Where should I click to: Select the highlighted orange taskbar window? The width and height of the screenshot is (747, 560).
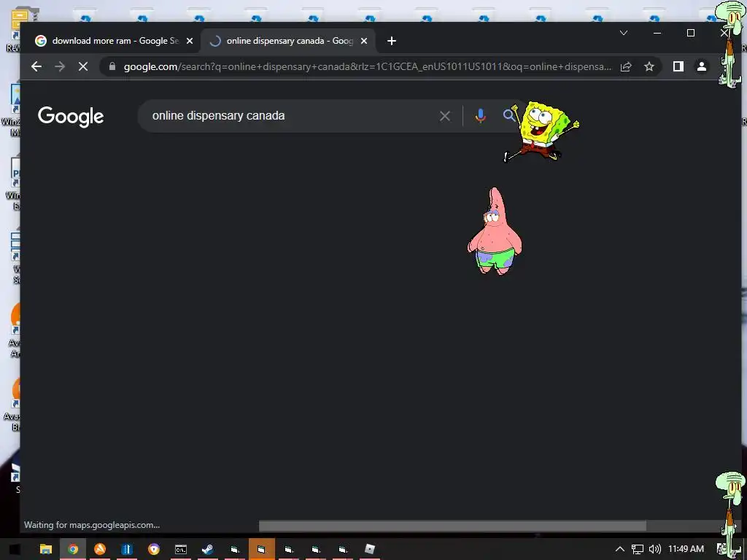(x=262, y=549)
